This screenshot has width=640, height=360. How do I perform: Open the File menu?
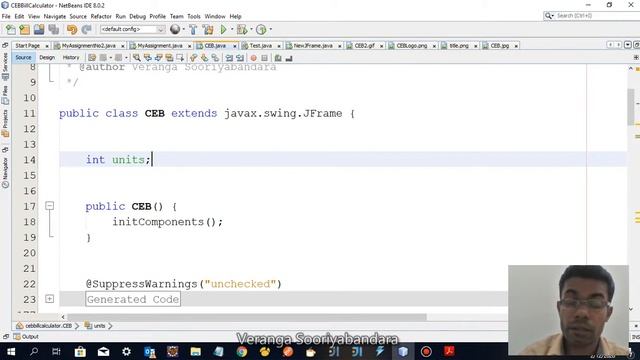(x=6, y=16)
